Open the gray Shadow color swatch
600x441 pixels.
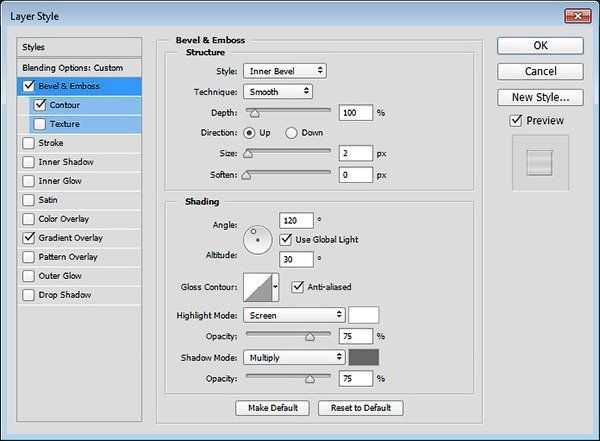point(364,357)
